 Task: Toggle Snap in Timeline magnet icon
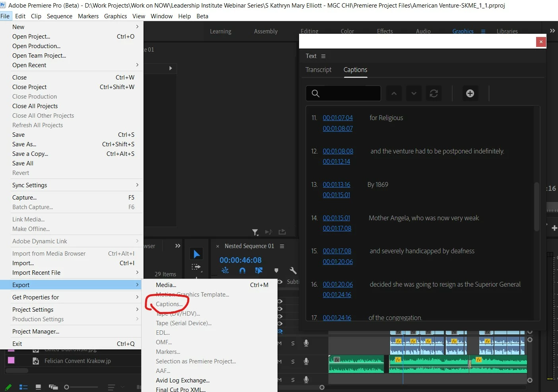pyautogui.click(x=242, y=271)
